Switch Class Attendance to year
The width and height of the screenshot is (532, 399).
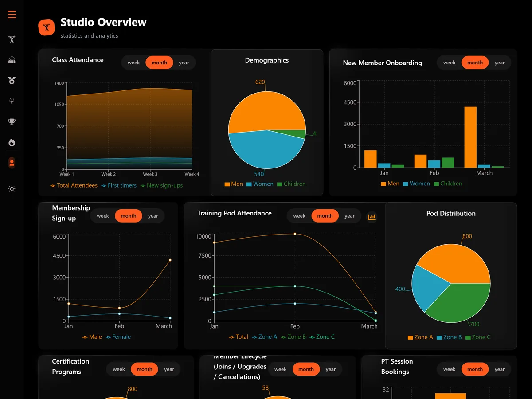(184, 63)
